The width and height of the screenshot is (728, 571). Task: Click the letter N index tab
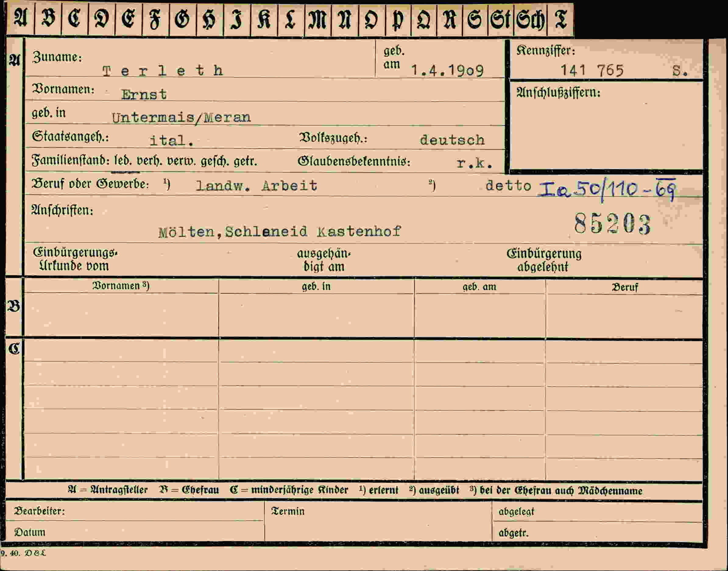[x=345, y=19]
